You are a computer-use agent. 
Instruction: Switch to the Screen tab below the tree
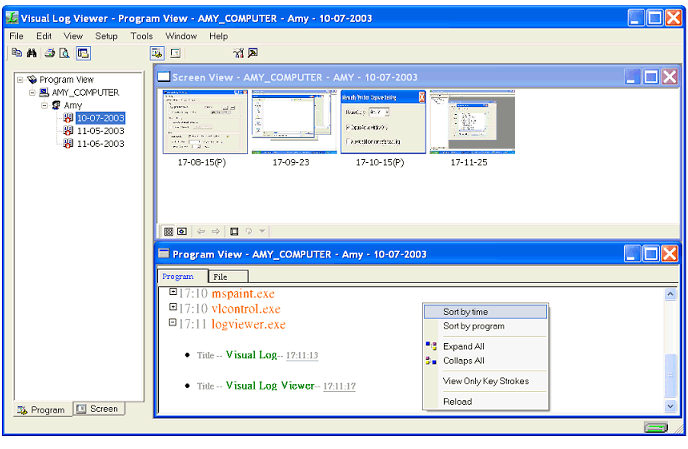[99, 409]
